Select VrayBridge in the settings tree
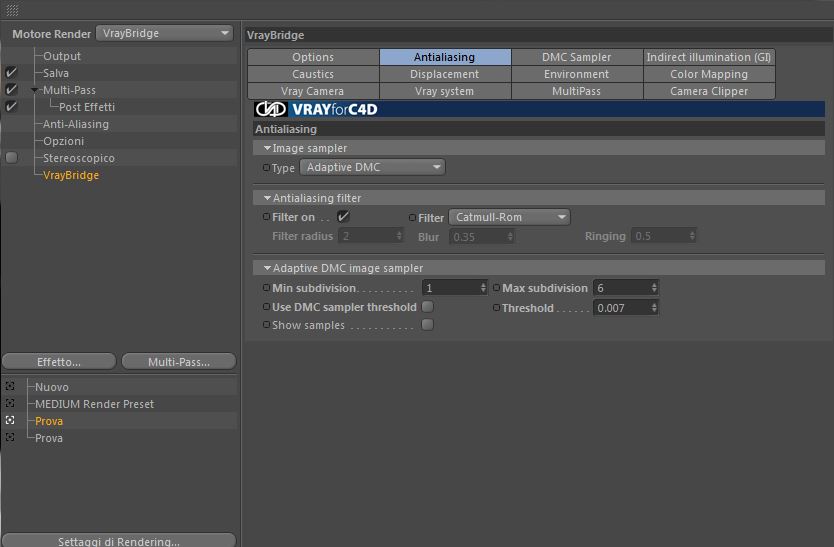 [71, 175]
